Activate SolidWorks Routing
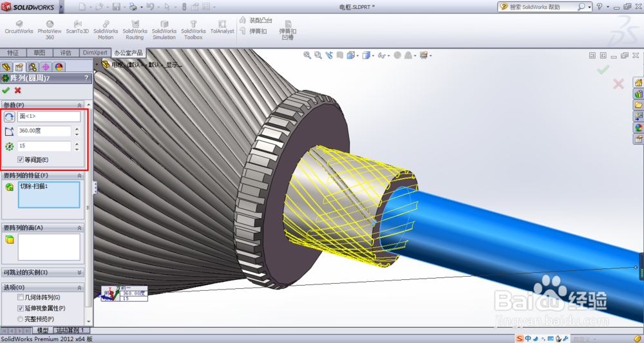Screen dimensions: 644x343 click(x=135, y=30)
